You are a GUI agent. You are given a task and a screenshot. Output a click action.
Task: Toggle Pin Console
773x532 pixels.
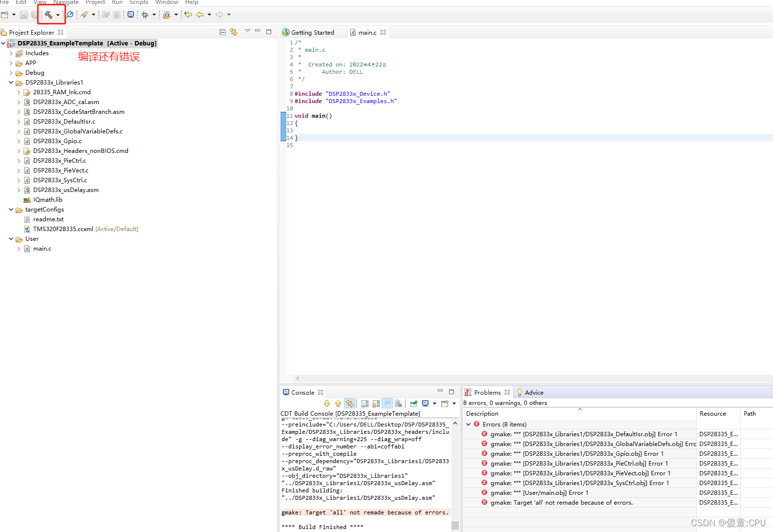(413, 404)
